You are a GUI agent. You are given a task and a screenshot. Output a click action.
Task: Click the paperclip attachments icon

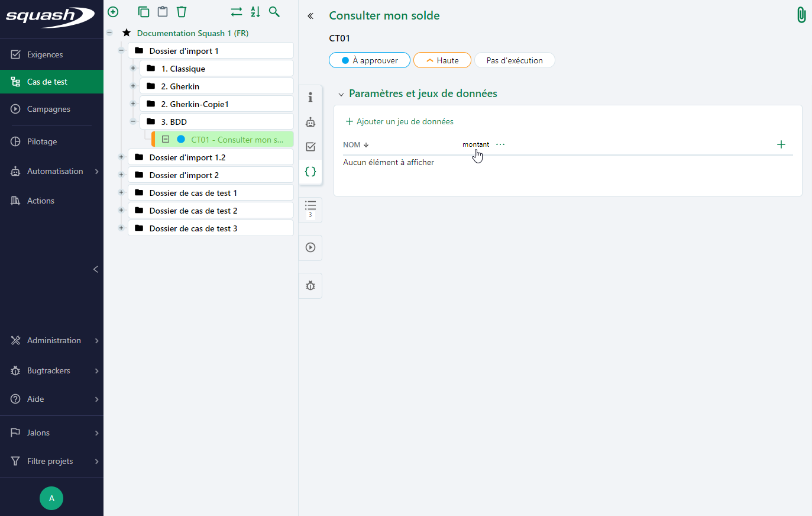tap(801, 15)
